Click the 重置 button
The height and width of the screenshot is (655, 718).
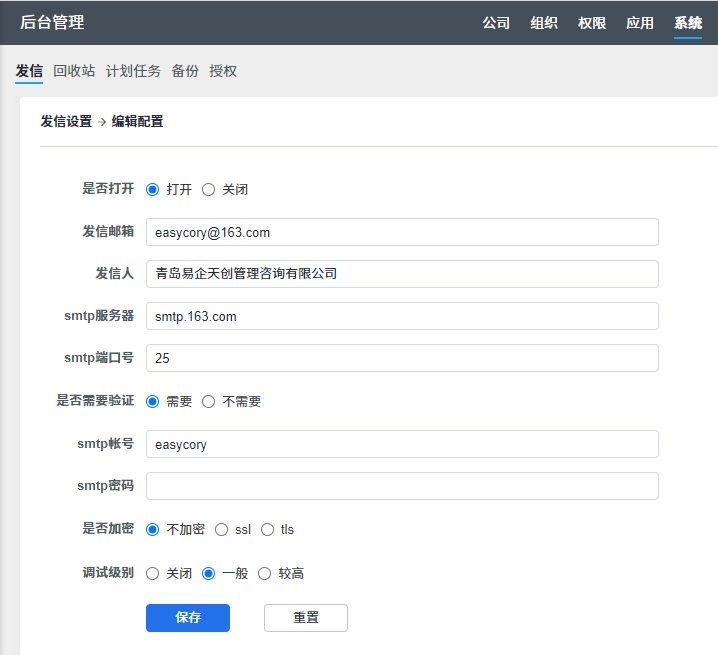point(305,617)
